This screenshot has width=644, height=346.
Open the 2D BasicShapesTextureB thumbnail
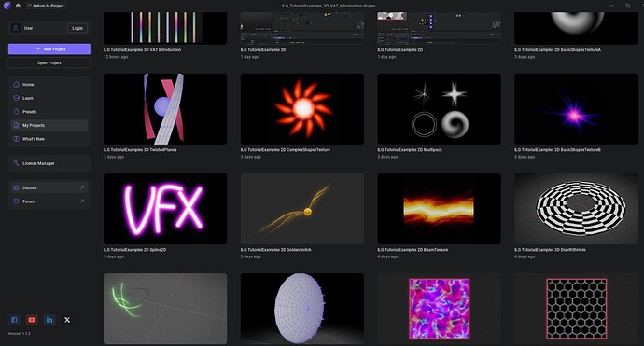[576, 109]
